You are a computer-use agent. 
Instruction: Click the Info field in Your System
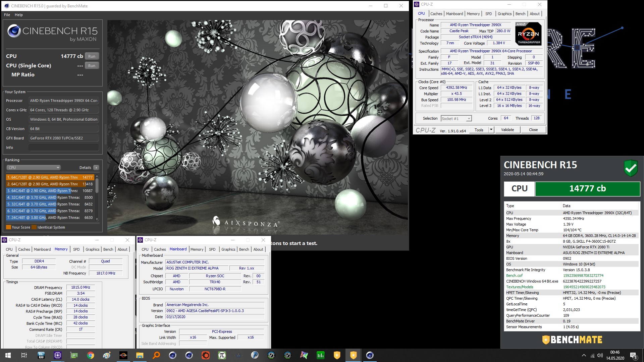(64, 147)
